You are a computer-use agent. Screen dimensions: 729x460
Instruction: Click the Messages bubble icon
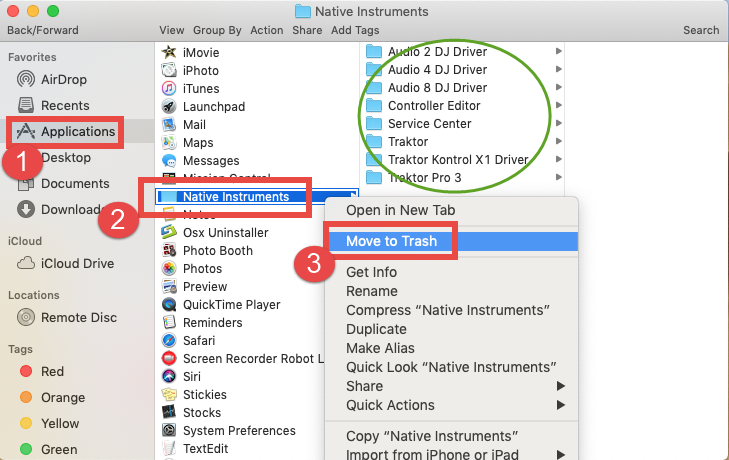click(169, 160)
